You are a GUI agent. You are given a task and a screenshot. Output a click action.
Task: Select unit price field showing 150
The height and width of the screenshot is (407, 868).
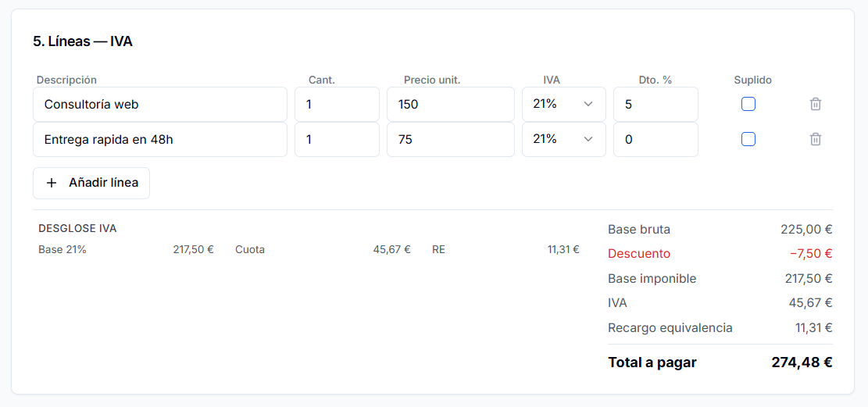[x=450, y=104]
